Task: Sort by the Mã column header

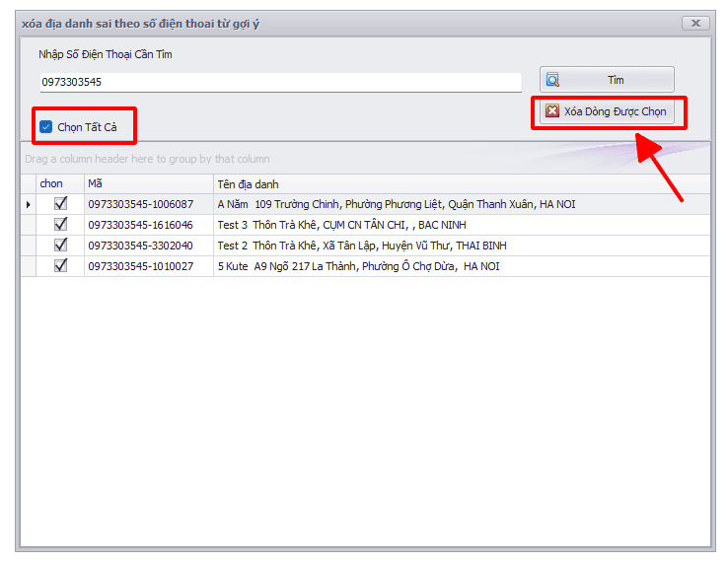Action: pyautogui.click(x=149, y=183)
